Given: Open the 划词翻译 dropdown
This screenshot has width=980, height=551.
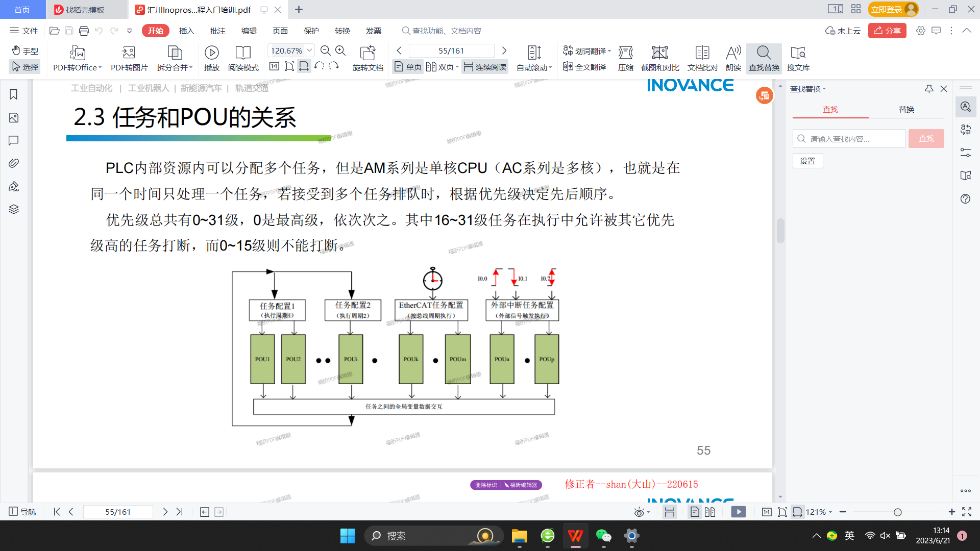Looking at the screenshot, I should pos(586,51).
